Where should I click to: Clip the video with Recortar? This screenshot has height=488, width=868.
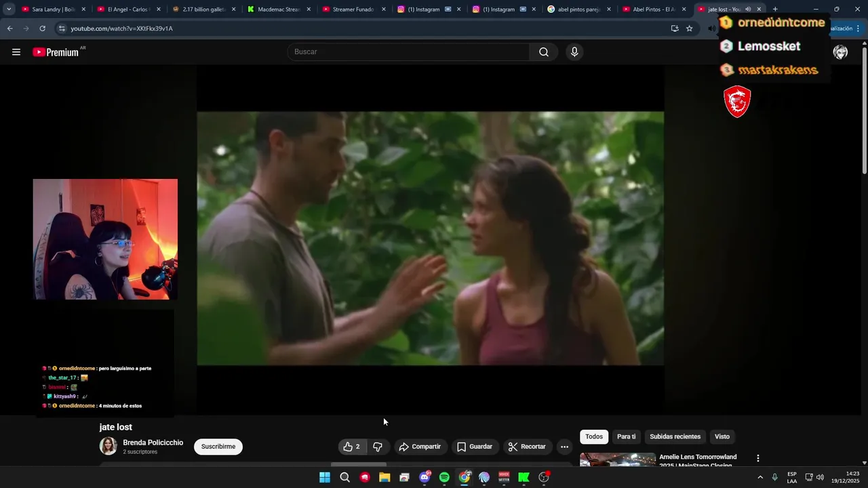[527, 447]
